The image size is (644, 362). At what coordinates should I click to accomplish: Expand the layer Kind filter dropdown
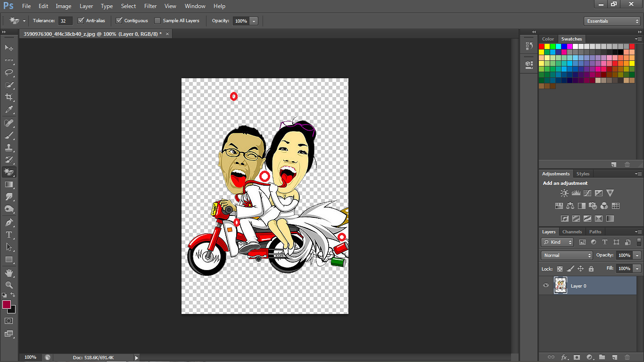(557, 242)
